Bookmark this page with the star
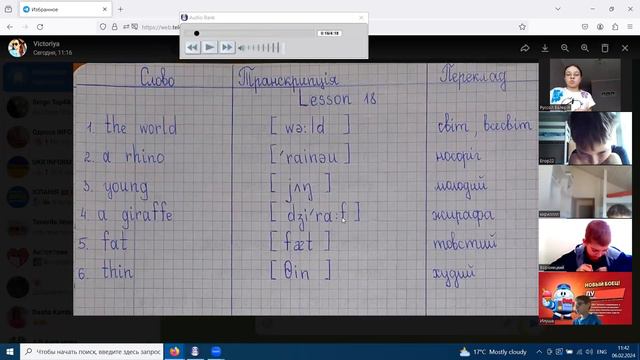Image resolution: width=640 pixels, height=360 pixels. [x=522, y=27]
